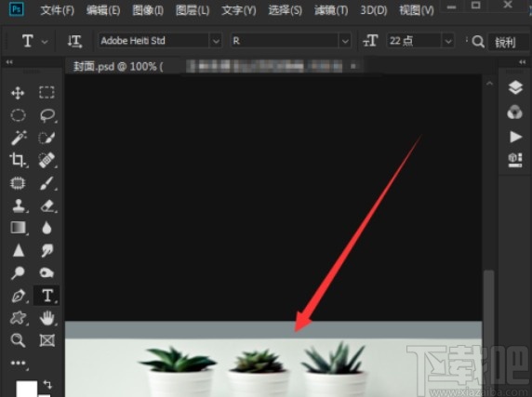
Task: Select the Quick Selection brush tool
Action: (x=47, y=138)
